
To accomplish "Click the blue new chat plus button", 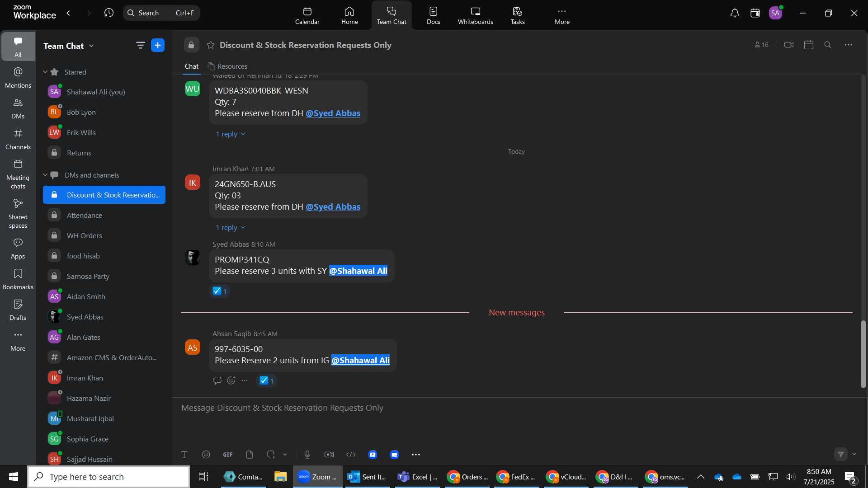I will [158, 45].
